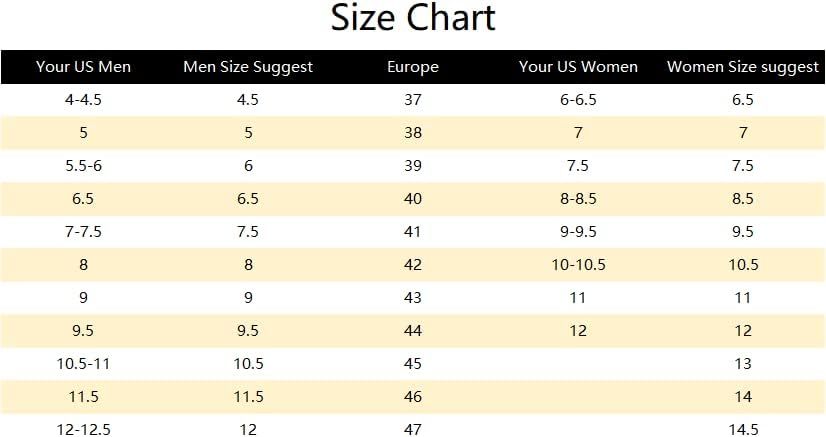This screenshot has width=826, height=437.
Task: Click the 7-7.5 US Men cell
Action: click(83, 232)
